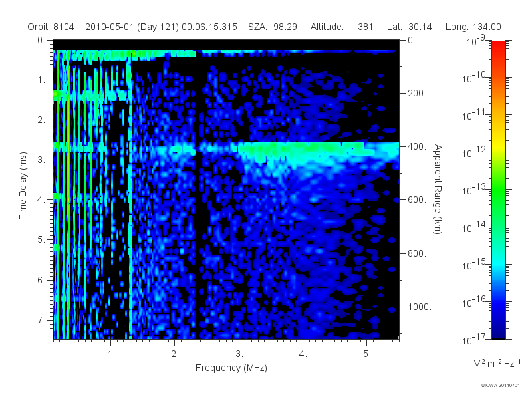Click the '800.' apparent range tick label
Viewport: 532px width, 399px height.
[417, 253]
